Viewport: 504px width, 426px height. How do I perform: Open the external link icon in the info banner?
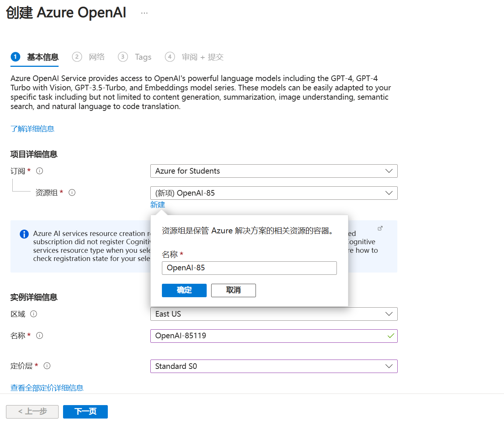pos(380,228)
